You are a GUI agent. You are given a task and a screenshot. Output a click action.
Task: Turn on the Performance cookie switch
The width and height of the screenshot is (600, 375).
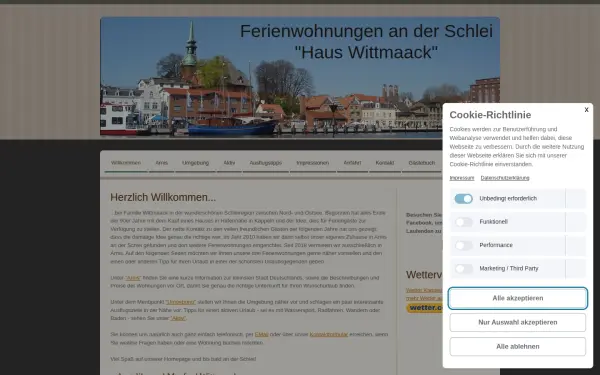point(463,245)
